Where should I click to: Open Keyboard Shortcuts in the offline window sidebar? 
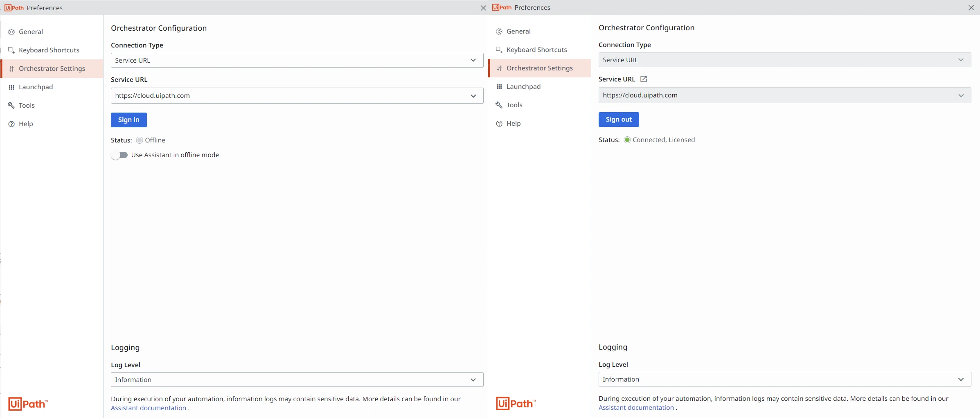click(x=52, y=50)
